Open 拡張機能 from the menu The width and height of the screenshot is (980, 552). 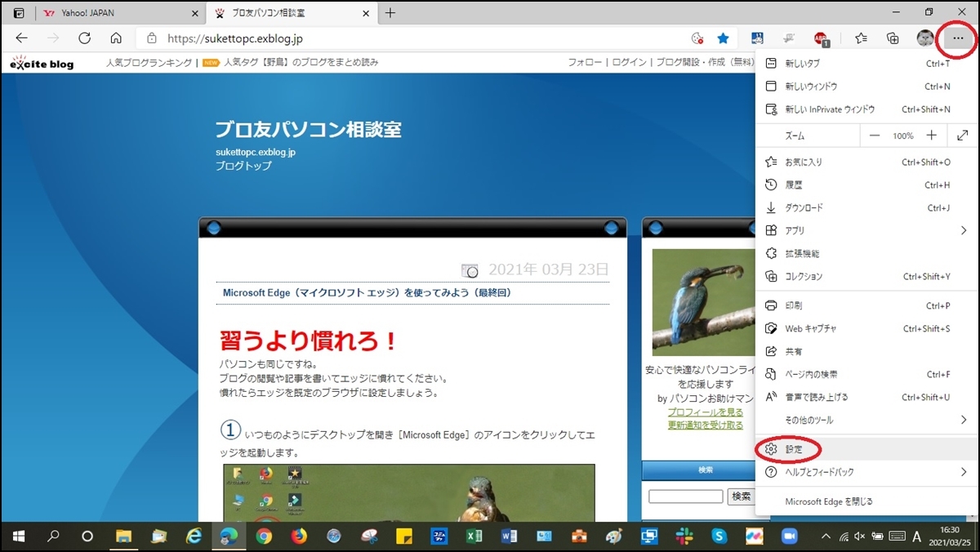[x=866, y=254]
